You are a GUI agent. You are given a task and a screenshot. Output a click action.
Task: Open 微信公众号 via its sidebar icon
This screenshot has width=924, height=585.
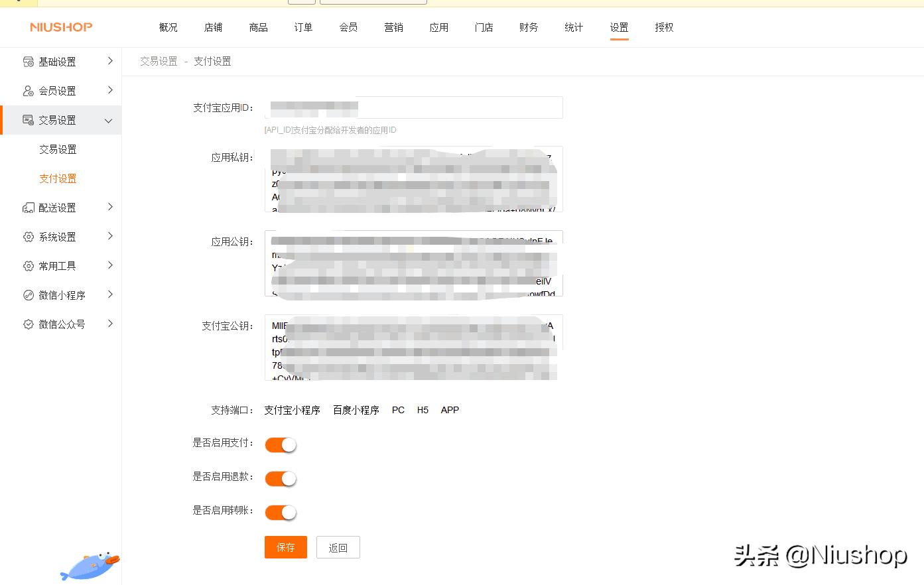tap(28, 324)
